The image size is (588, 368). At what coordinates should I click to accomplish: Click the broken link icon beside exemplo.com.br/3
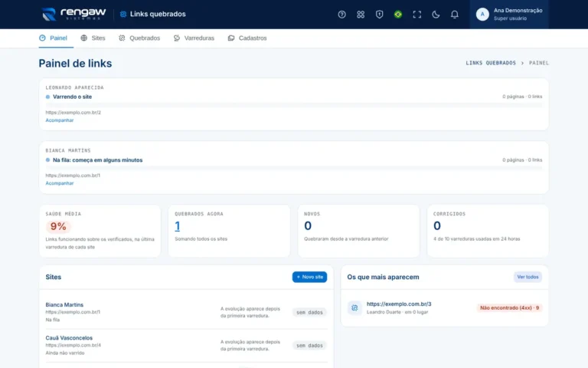(354, 308)
